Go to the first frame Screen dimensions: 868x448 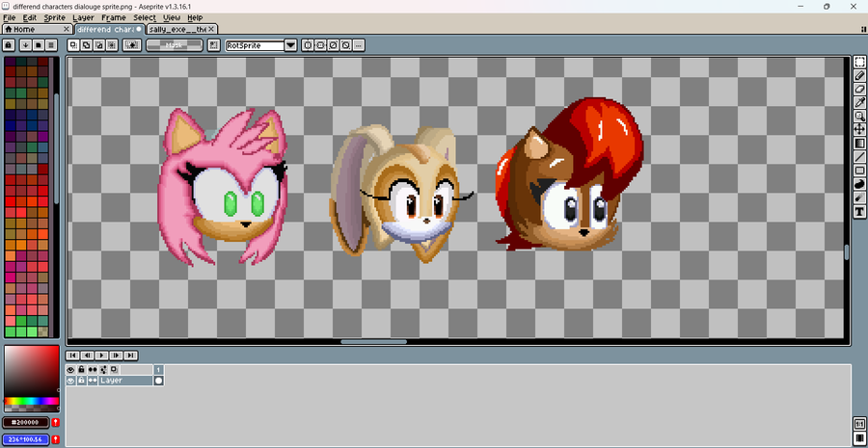click(x=72, y=356)
